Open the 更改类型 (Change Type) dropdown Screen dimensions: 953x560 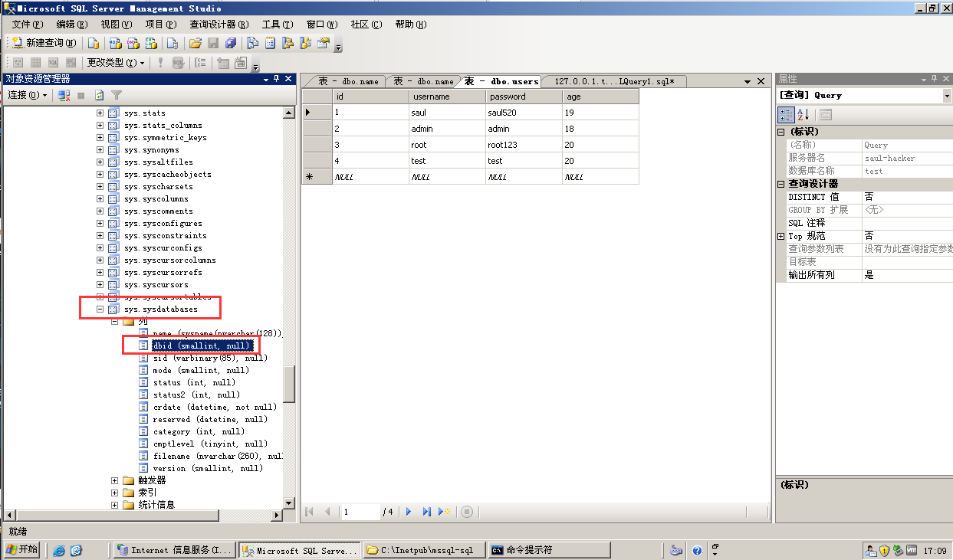(116, 63)
